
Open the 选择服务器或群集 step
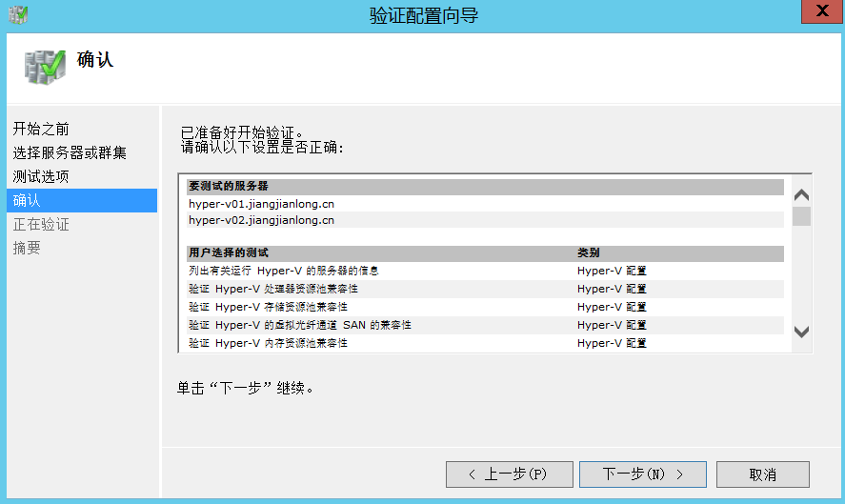coord(70,152)
